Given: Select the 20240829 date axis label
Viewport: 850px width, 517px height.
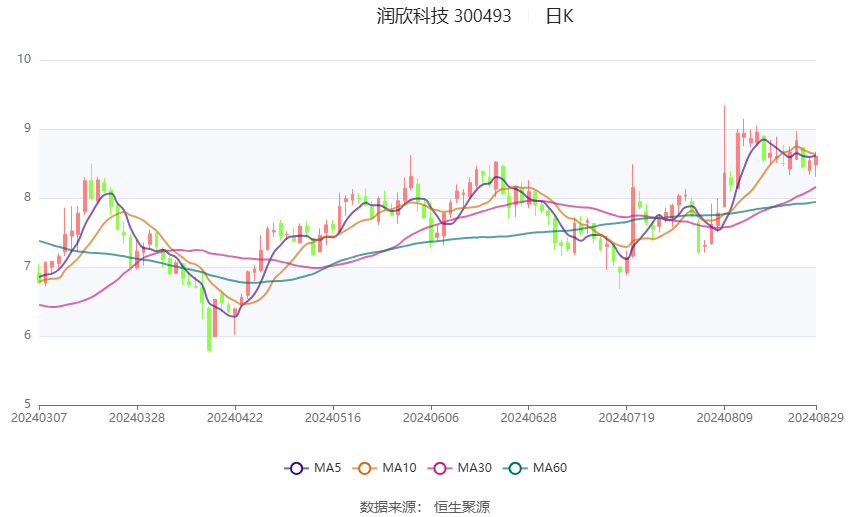Looking at the screenshot, I should click(x=815, y=418).
